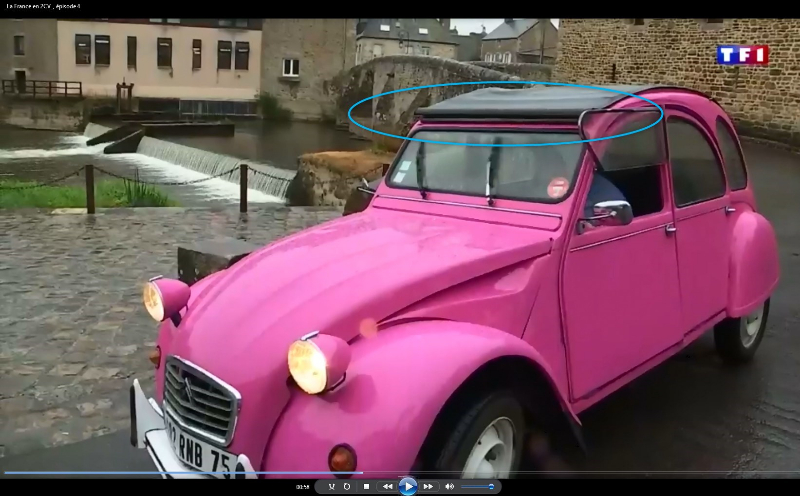
Task: Click the video title text at top
Action: coord(43,6)
